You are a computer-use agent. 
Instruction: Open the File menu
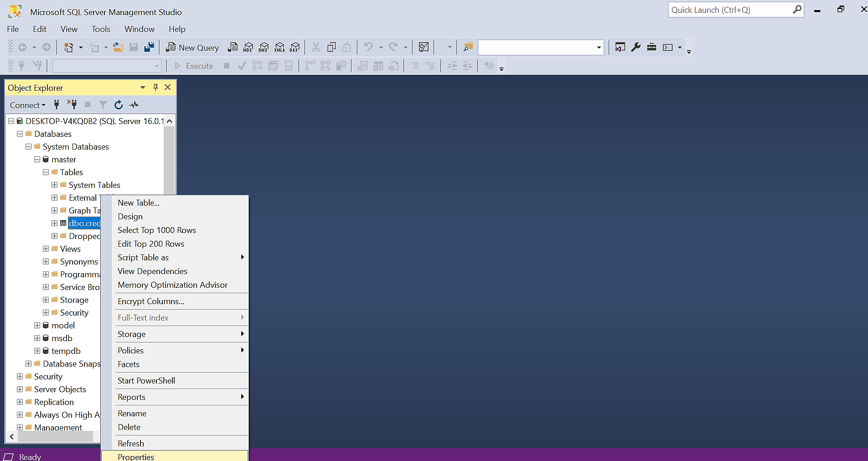coord(13,29)
